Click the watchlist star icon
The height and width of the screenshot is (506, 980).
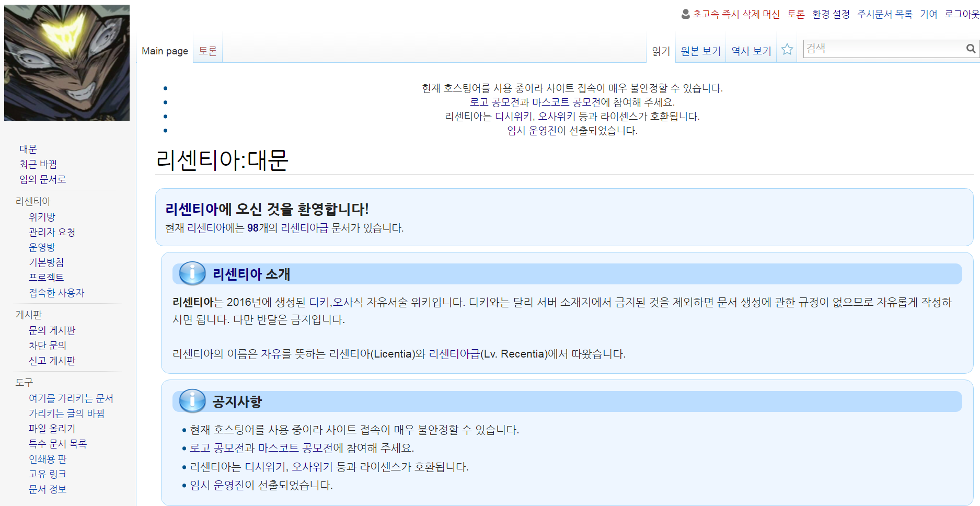pyautogui.click(x=787, y=50)
